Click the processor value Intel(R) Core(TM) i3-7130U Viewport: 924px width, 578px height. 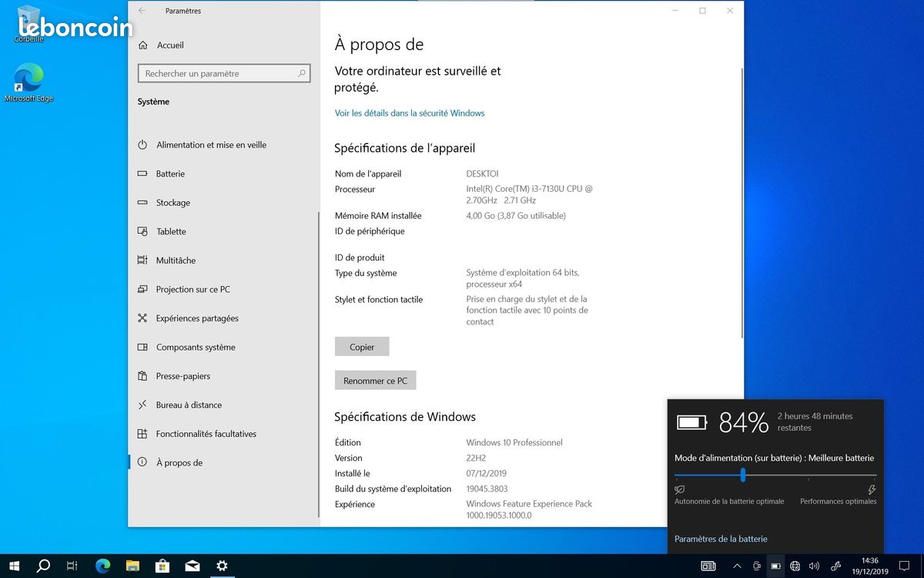pyautogui.click(x=530, y=194)
